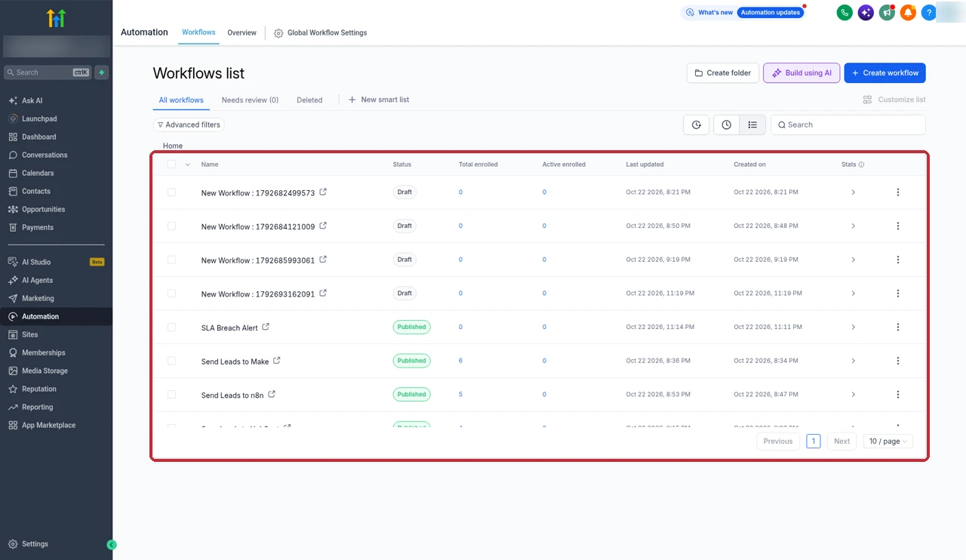Open SLA Breach Alert in new tab icon
Viewport: 966px width, 560px height.
(266, 327)
